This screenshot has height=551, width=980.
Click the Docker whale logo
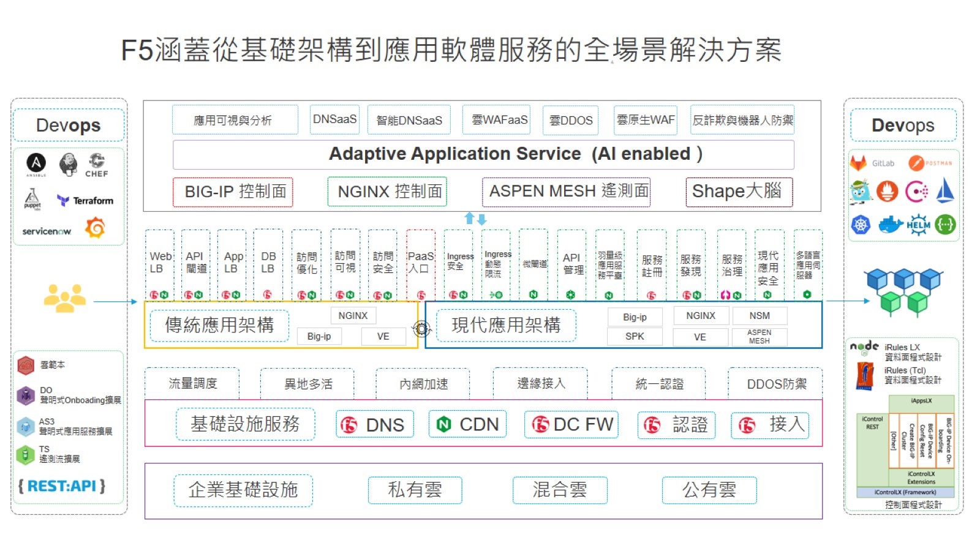891,225
